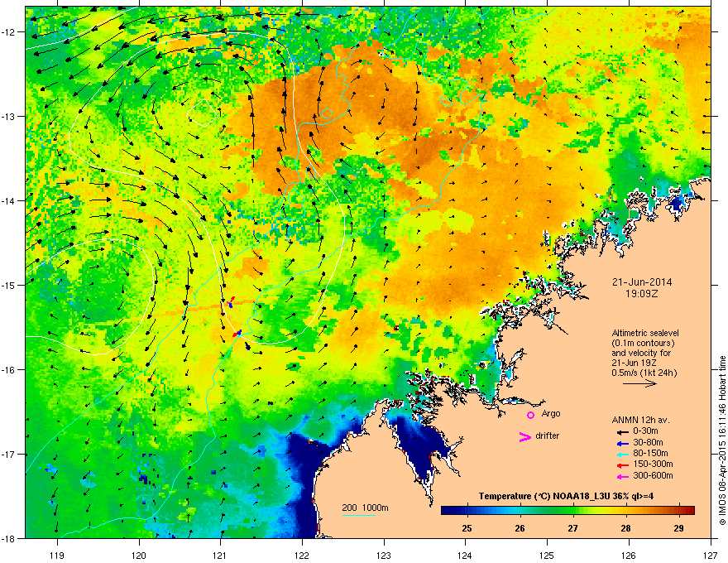Click the 125 longitude axis label
This screenshot has height=563, width=728.
coord(547,555)
